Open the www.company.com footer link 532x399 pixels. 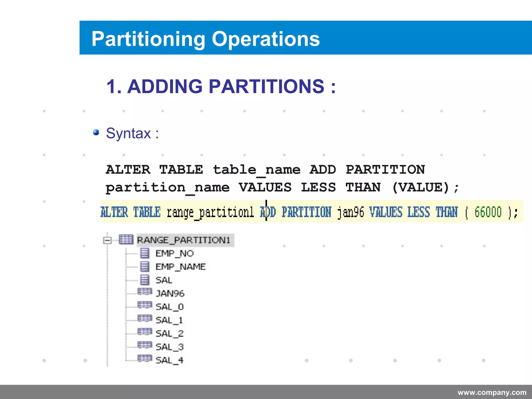[492, 393]
